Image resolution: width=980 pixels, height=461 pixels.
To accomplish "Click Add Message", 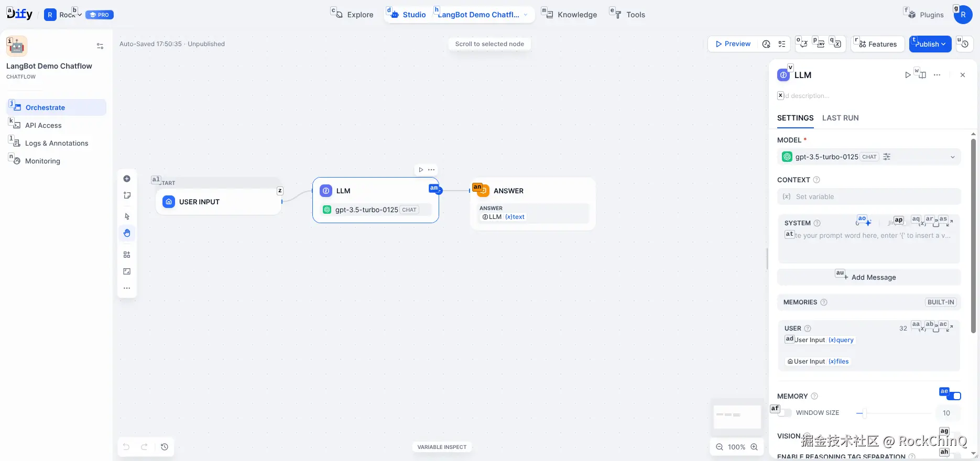I will coord(869,277).
